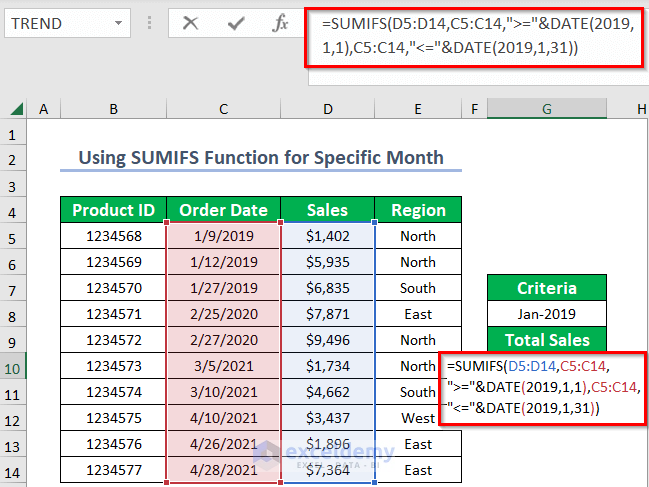Select column G header
Image resolution: width=649 pixels, height=487 pixels.
[x=547, y=108]
